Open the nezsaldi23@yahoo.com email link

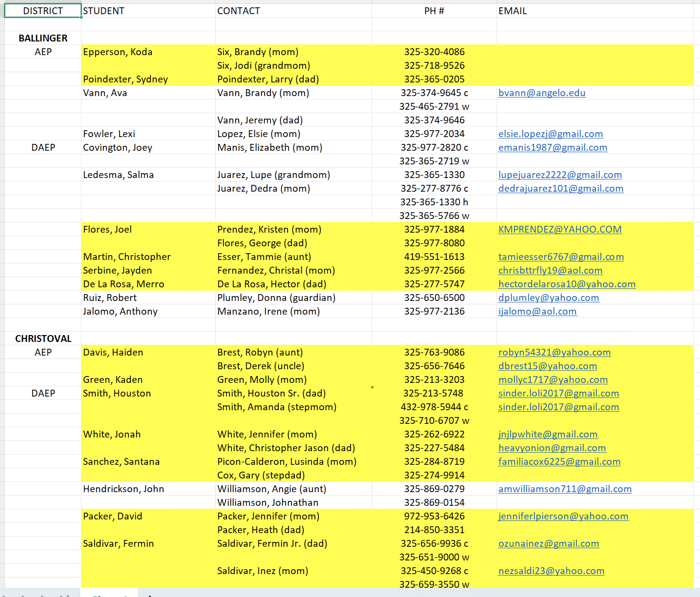click(x=551, y=571)
